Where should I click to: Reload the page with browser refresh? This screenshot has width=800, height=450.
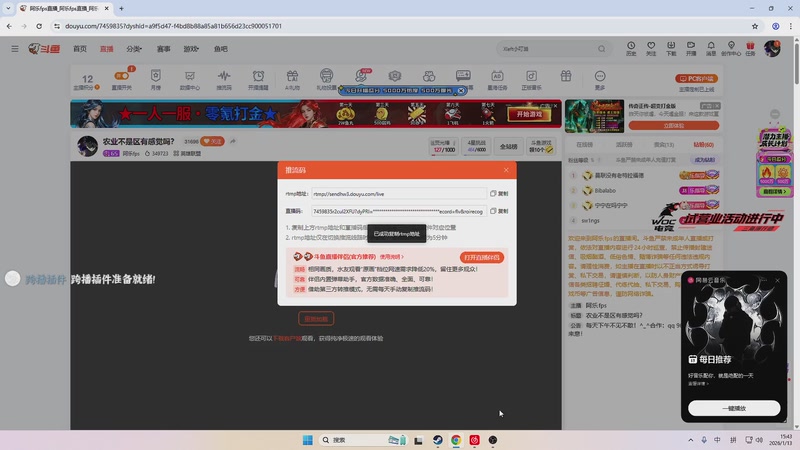(39, 26)
